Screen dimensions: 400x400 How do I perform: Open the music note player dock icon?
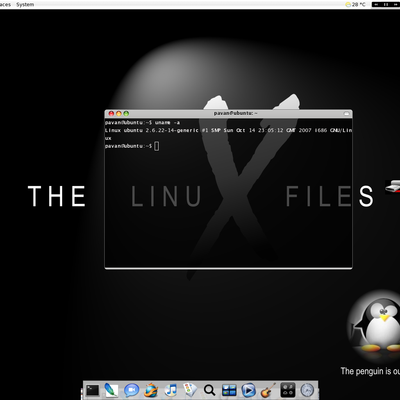[171, 390]
